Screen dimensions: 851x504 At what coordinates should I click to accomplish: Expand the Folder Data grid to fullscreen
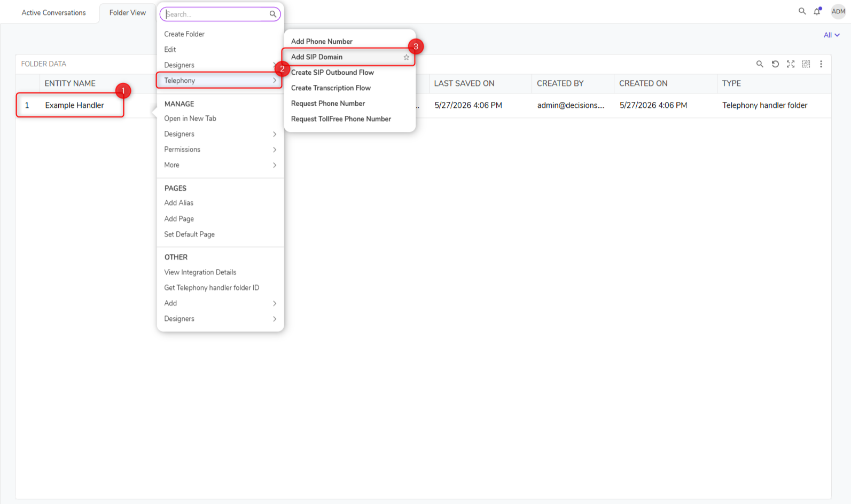pos(791,64)
